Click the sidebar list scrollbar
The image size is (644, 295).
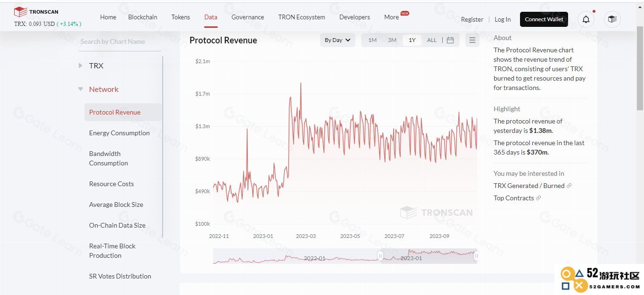pyautogui.click(x=163, y=147)
